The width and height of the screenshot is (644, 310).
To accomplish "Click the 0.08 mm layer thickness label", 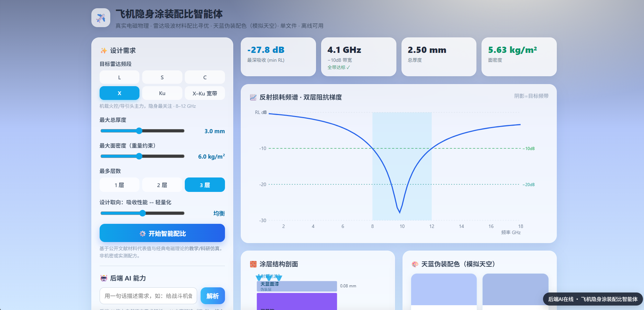I will click(x=348, y=286).
